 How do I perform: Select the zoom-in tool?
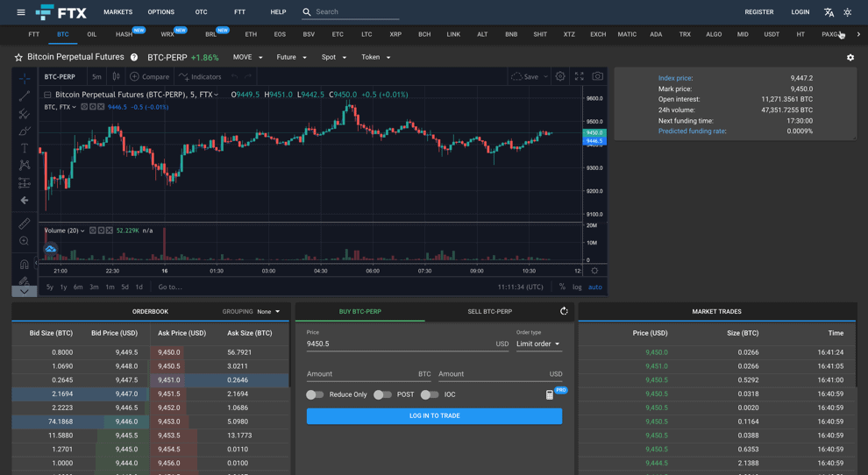pos(25,241)
